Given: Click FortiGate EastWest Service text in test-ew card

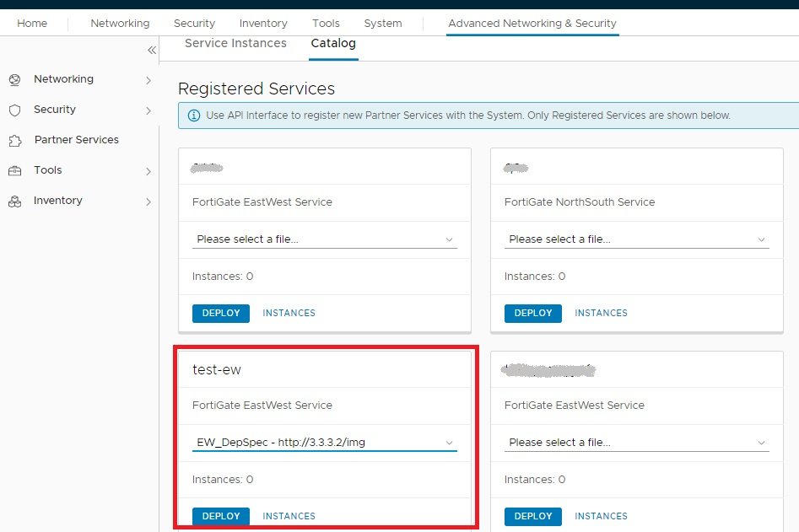Looking at the screenshot, I should (x=262, y=406).
